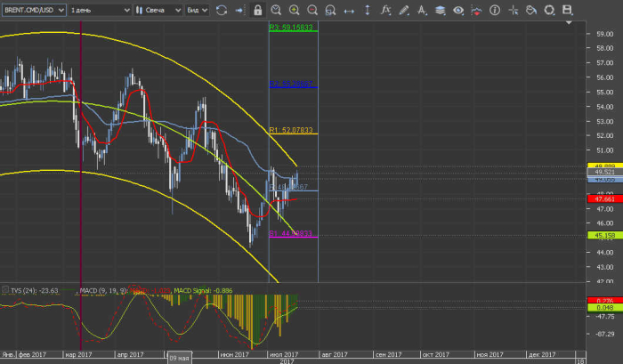Toggle the eye visibility option
Screen dimensions: 623x364
coord(458,11)
